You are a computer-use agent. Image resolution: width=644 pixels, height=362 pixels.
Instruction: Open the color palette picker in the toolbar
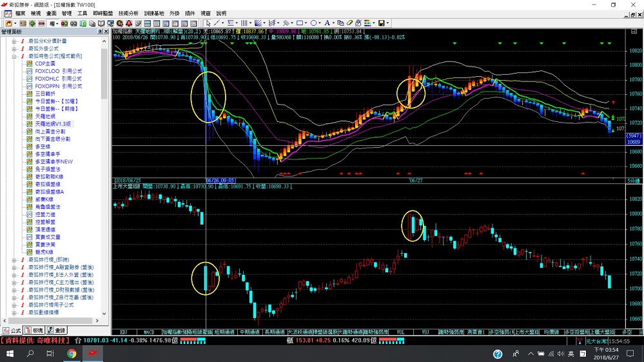367,23
